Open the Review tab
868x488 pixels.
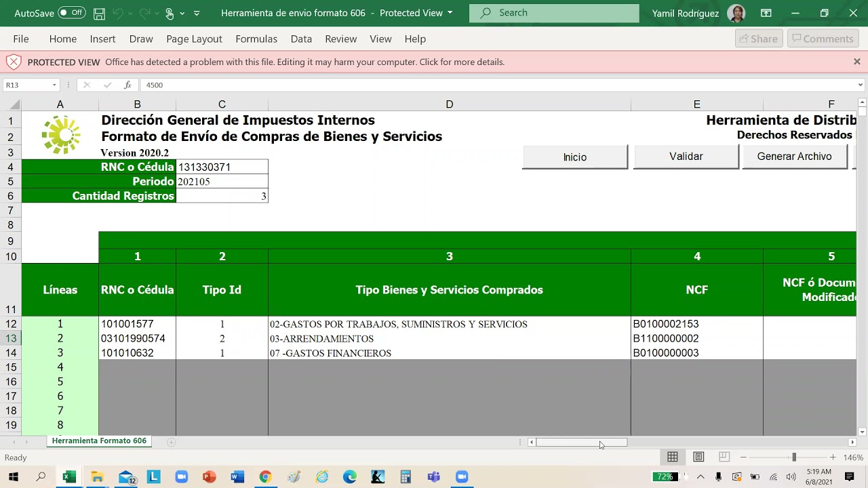(x=340, y=39)
